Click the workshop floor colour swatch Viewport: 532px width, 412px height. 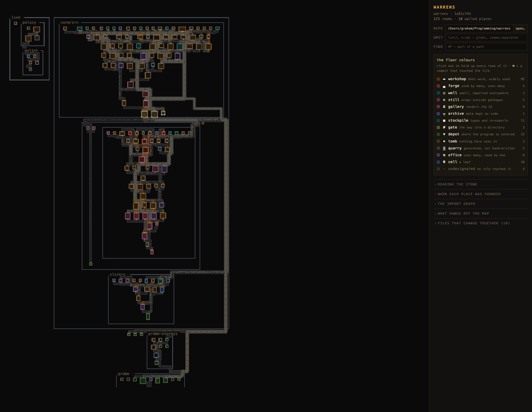click(x=438, y=79)
